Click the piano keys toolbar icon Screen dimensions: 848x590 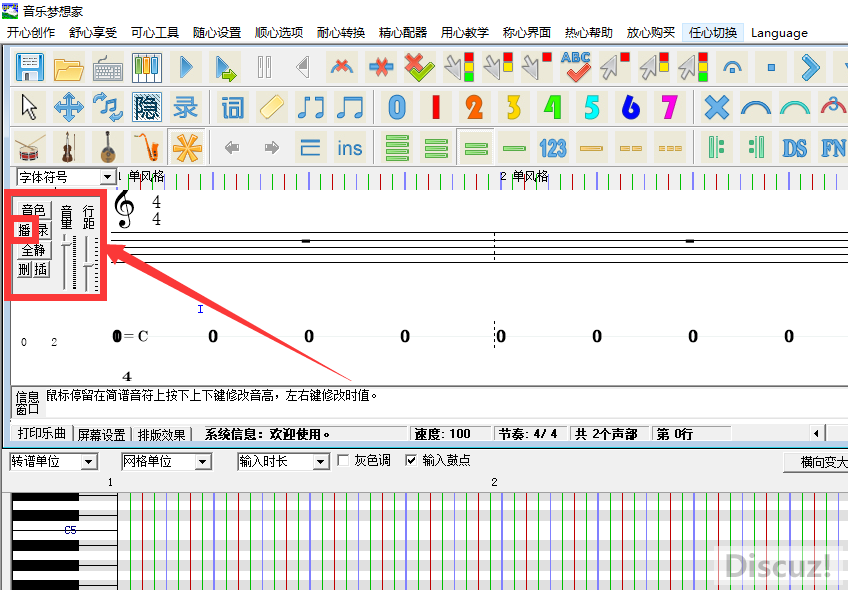tap(147, 68)
